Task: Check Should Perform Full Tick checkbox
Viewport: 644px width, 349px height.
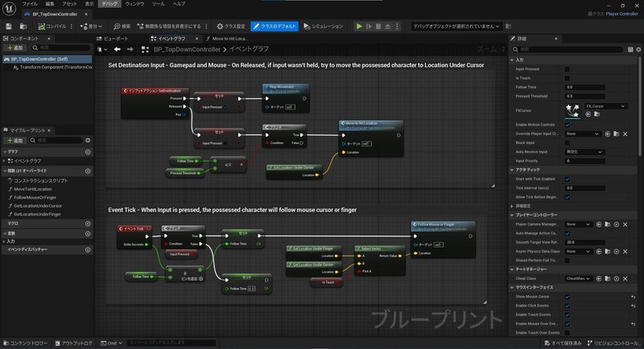Action: click(568, 261)
